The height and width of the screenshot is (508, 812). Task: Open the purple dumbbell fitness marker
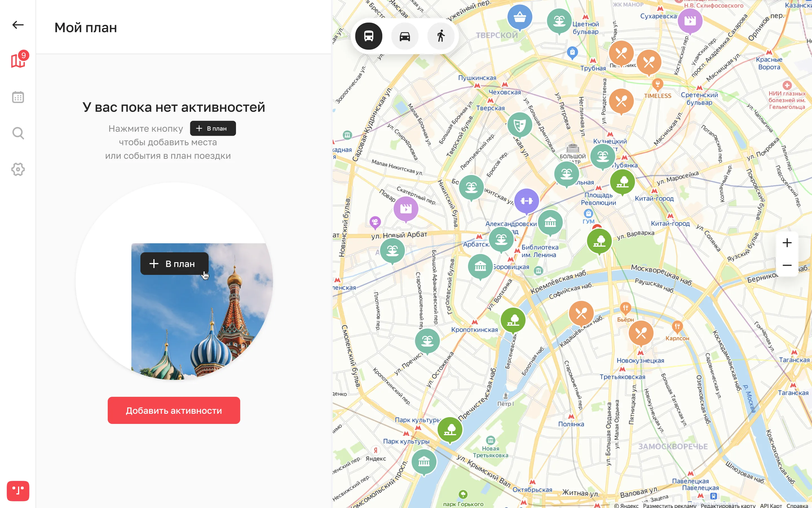[527, 202]
